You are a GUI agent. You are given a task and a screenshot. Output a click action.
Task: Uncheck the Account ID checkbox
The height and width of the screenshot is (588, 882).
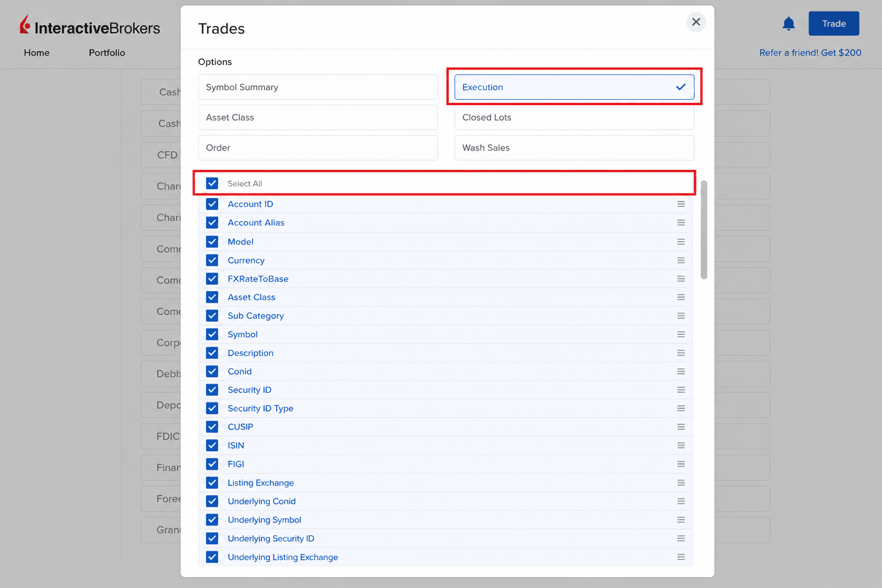(x=212, y=204)
